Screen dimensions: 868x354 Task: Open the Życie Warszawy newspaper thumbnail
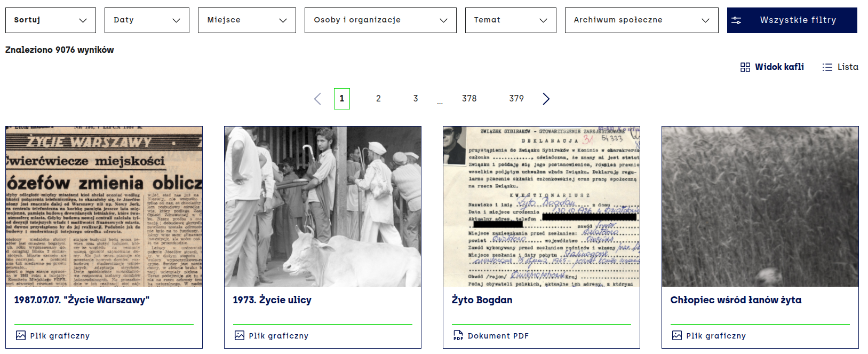point(104,206)
